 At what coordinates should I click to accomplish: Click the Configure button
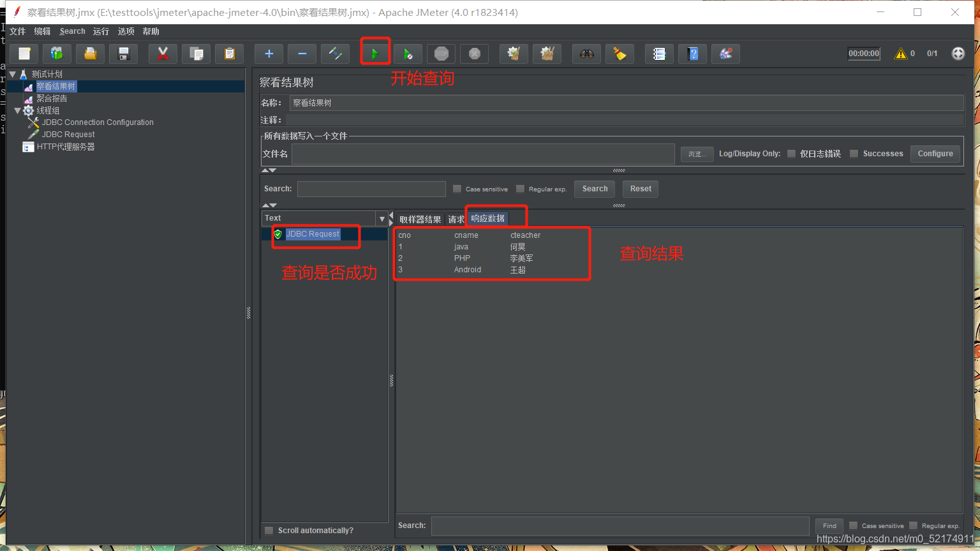tap(935, 154)
